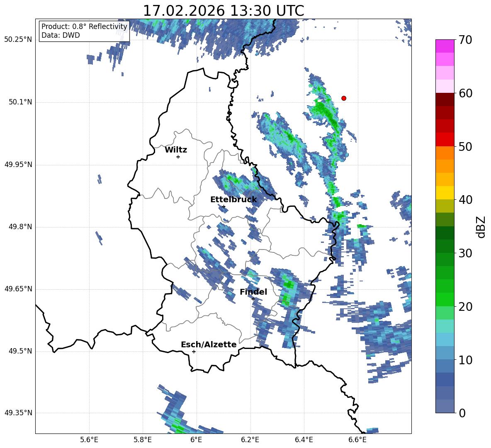491x448 pixels.
Task: Click the Findel location label
Action: pos(253,292)
